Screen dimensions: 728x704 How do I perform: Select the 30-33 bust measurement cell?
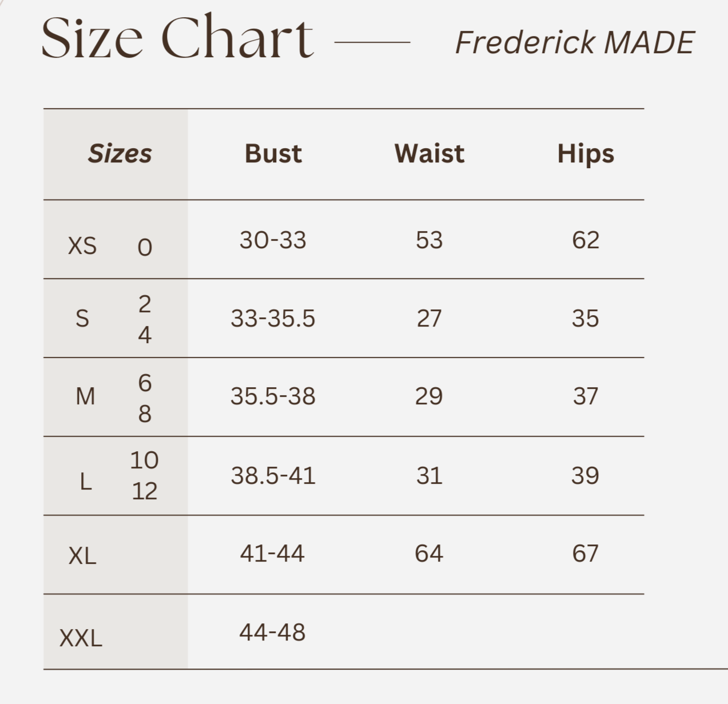[273, 240]
